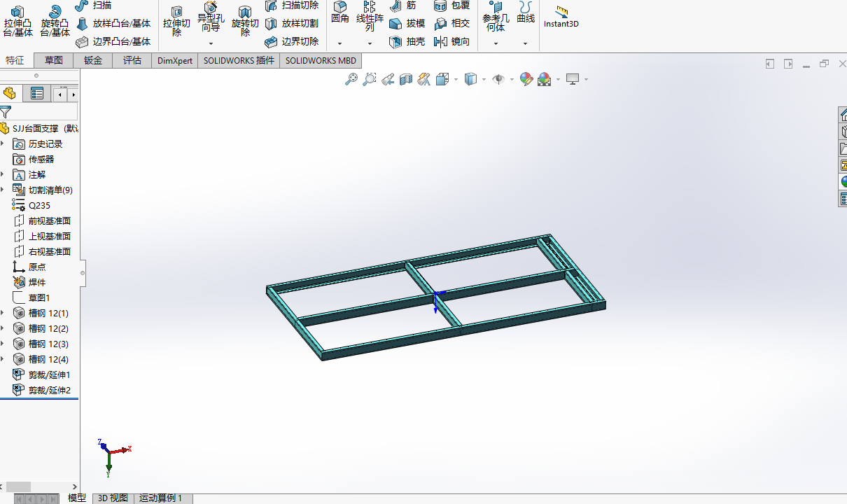Click Zoom to Area magnifier icon
The image size is (847, 504).
(370, 80)
